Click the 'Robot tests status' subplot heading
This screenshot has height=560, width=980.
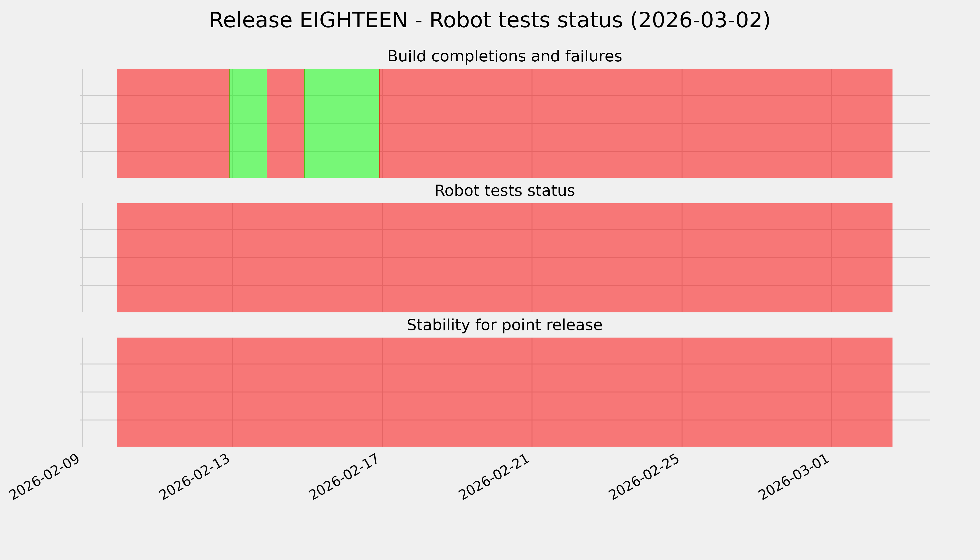[504, 191]
